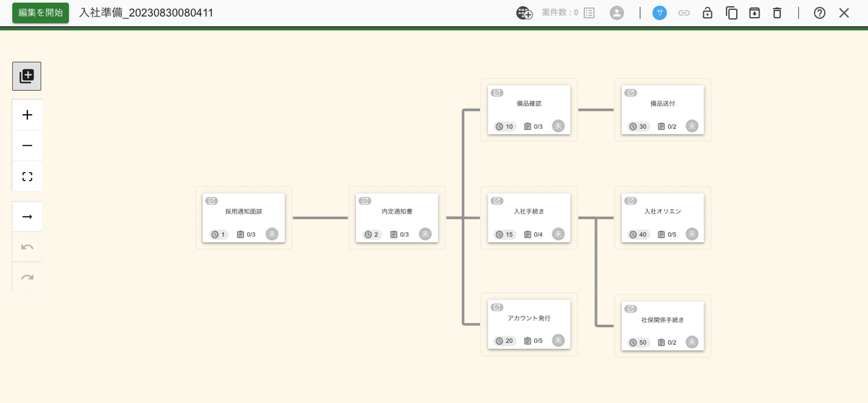
Task: Click the add node icon in left panel
Action: click(x=27, y=76)
